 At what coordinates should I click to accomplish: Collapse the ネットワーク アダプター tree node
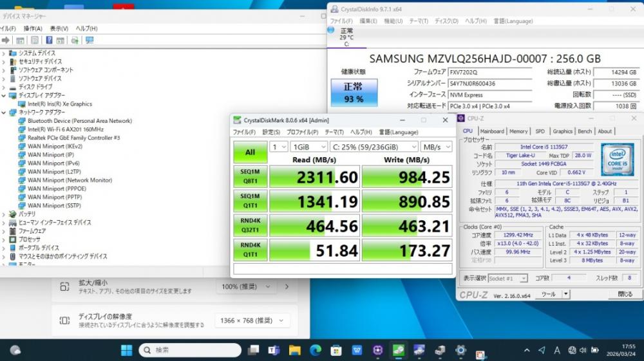click(4, 112)
